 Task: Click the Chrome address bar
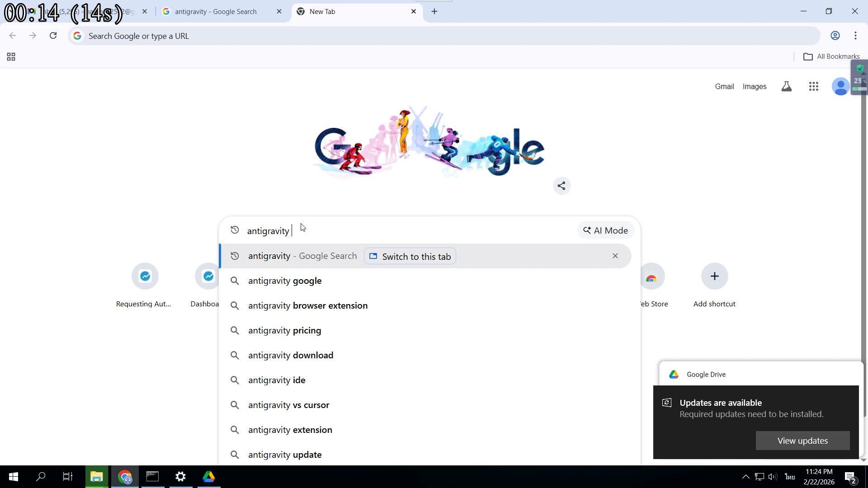[x=316, y=36]
